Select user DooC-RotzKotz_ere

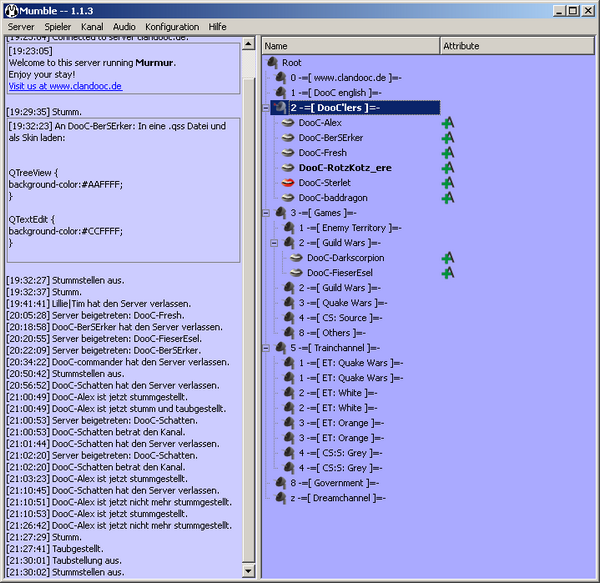pyautogui.click(x=345, y=168)
